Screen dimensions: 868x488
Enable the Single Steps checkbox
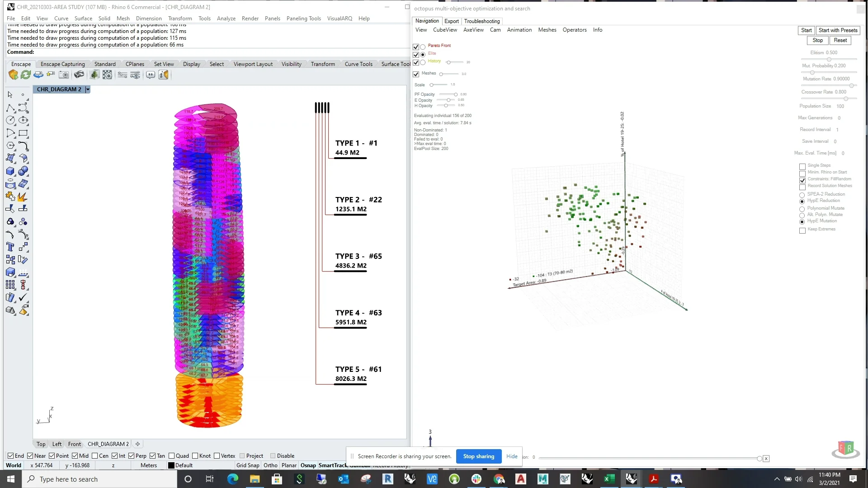point(802,167)
